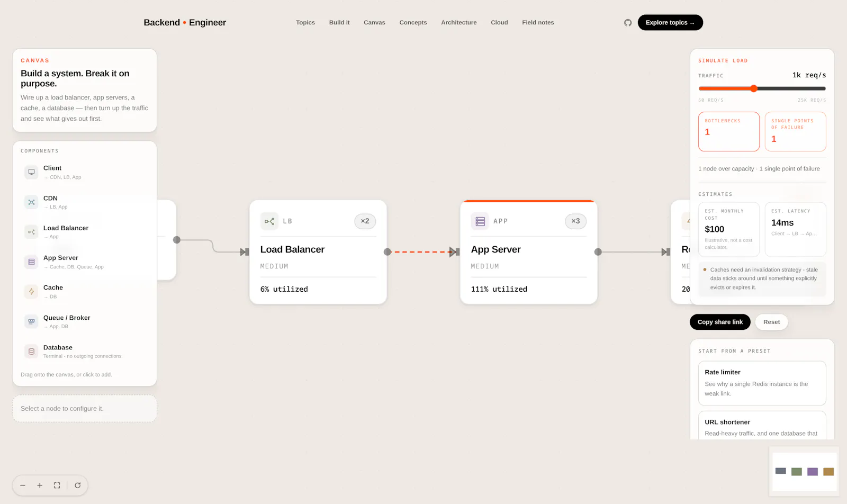Click the 1k req/s traffic value
Screen dimensions: 847x504
pos(809,75)
